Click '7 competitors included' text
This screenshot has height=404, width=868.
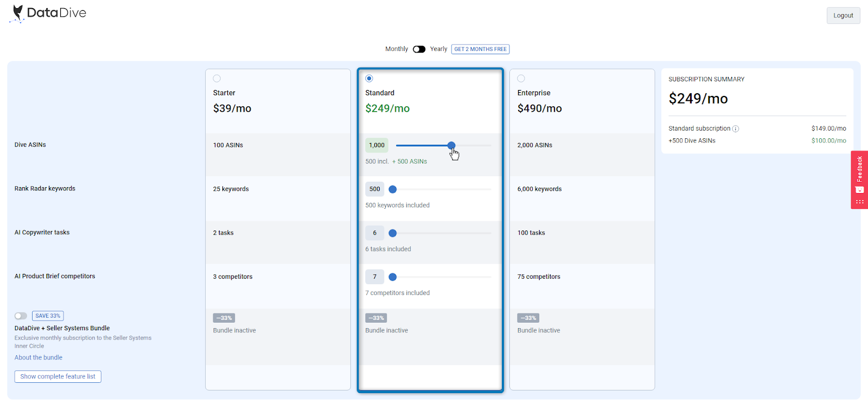coord(397,293)
